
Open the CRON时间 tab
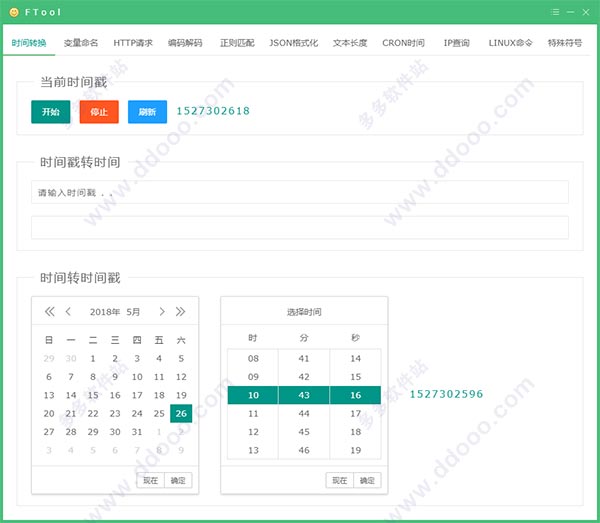tap(403, 43)
